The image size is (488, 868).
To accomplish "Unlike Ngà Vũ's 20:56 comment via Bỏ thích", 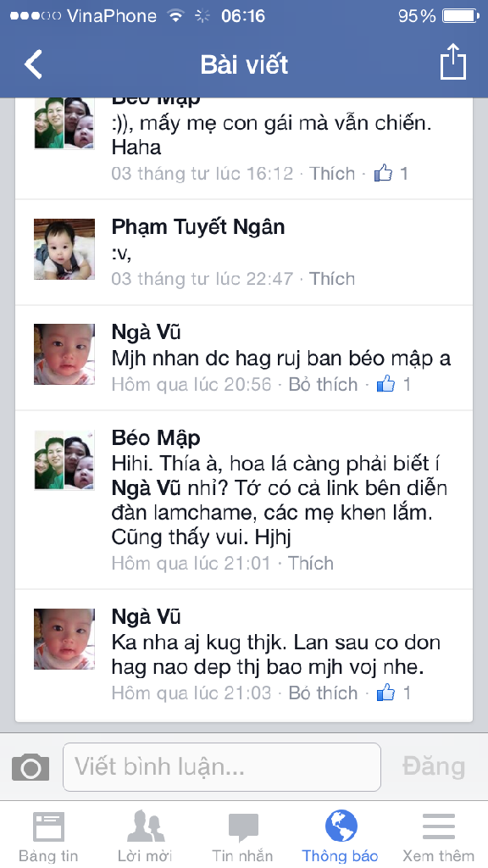I will (x=323, y=384).
